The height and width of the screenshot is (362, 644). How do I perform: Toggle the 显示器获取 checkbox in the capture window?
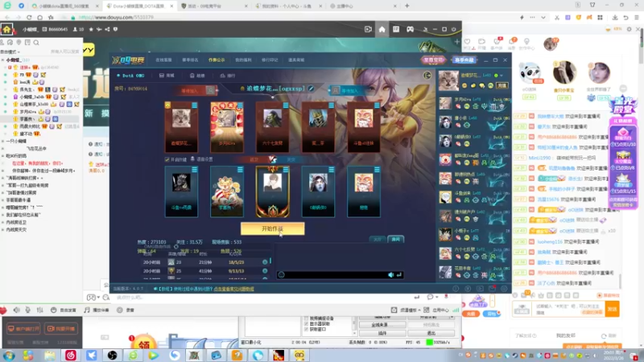click(306, 323)
